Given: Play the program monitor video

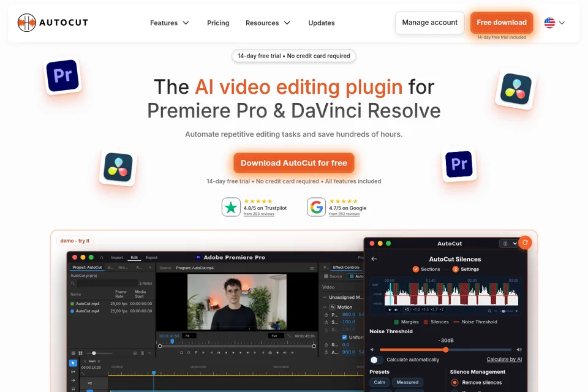Looking at the screenshot, I should click(233, 353).
